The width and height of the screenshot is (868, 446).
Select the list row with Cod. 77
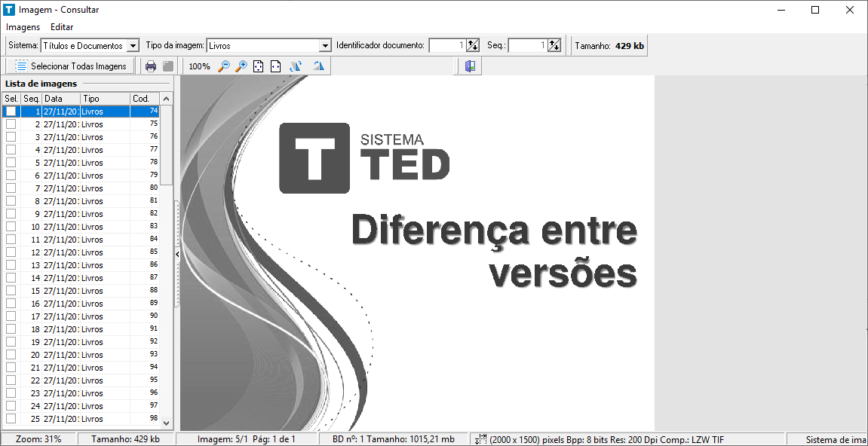[x=81, y=150]
